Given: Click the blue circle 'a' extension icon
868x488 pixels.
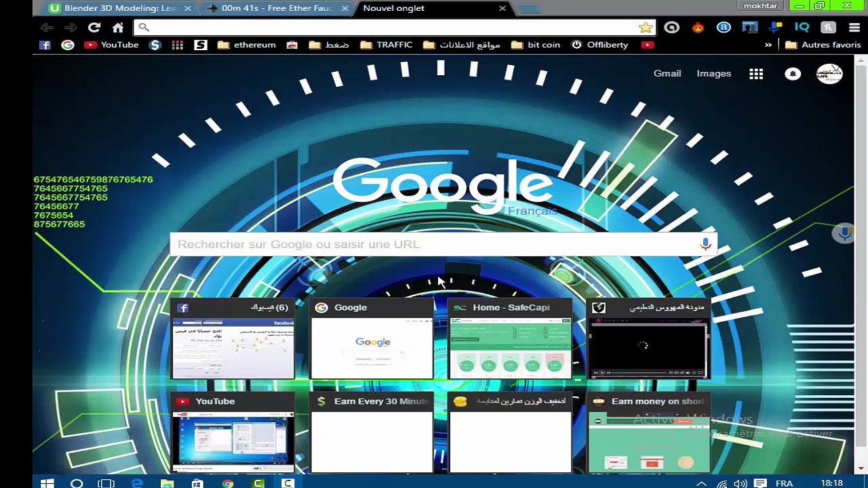Looking at the screenshot, I should (724, 27).
